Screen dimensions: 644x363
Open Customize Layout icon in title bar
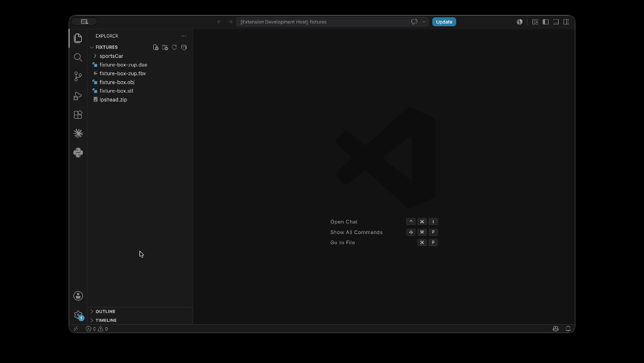pos(535,21)
